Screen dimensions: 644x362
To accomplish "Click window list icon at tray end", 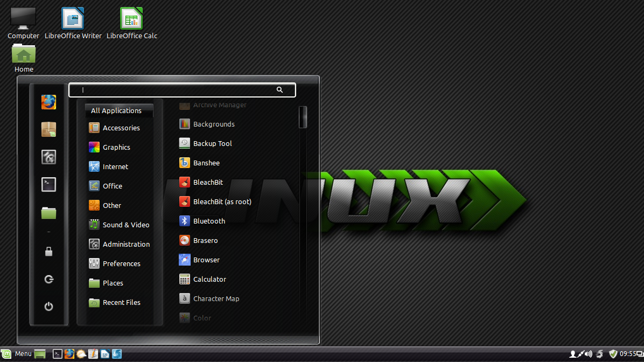I will point(640,354).
